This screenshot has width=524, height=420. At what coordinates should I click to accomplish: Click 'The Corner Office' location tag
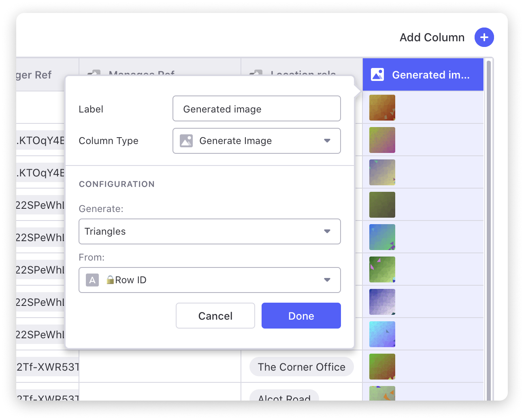[x=301, y=367]
